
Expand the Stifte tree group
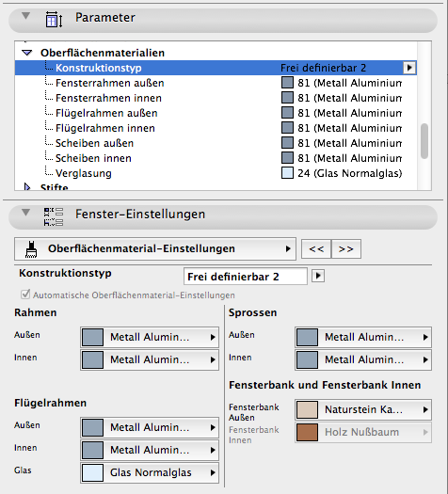click(27, 187)
